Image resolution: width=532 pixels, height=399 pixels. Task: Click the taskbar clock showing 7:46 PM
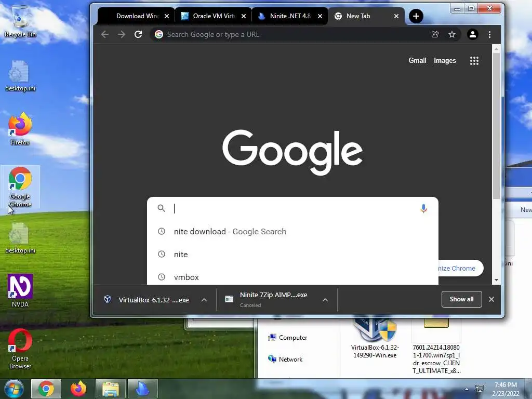pyautogui.click(x=506, y=389)
